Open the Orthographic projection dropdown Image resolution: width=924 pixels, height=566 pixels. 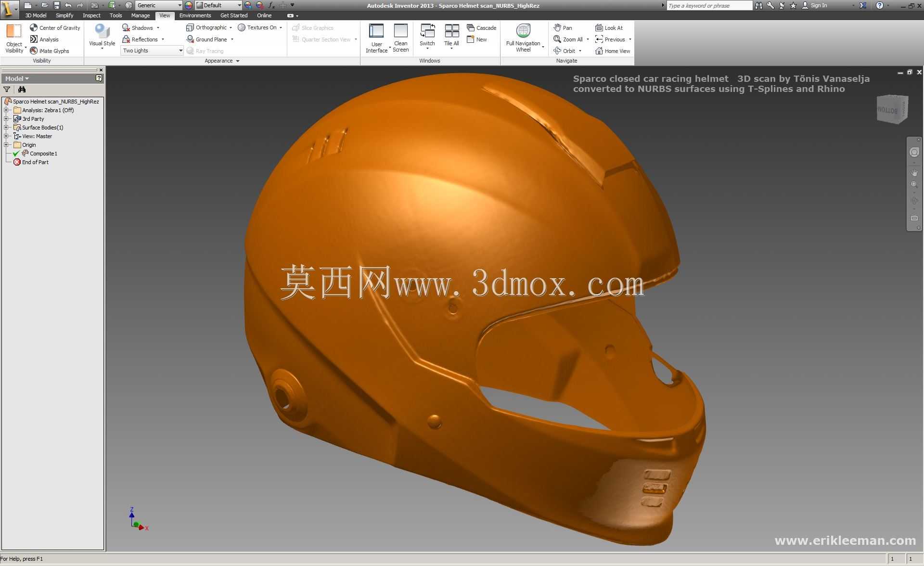231,28
